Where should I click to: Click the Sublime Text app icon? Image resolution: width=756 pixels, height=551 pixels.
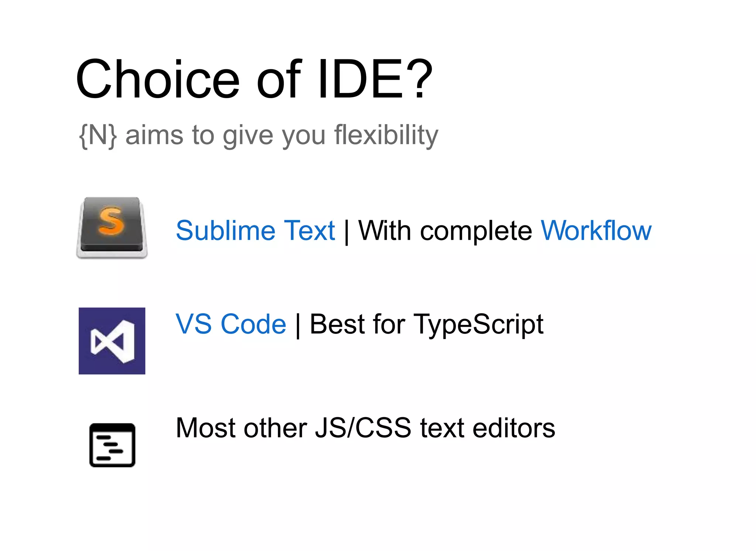112,228
